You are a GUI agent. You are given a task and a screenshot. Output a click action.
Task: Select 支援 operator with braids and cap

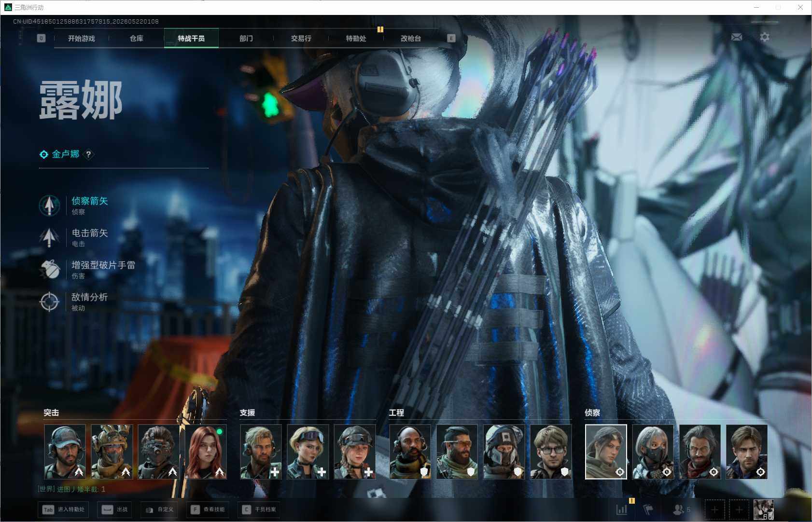(x=355, y=452)
